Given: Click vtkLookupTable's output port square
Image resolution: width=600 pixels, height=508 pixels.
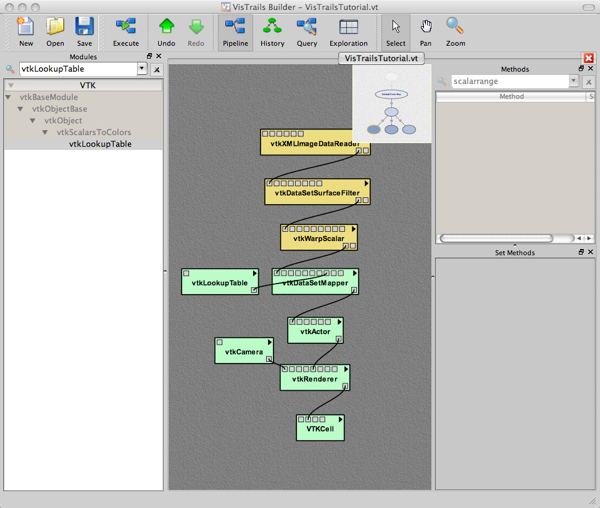Looking at the screenshot, I should click(x=254, y=290).
